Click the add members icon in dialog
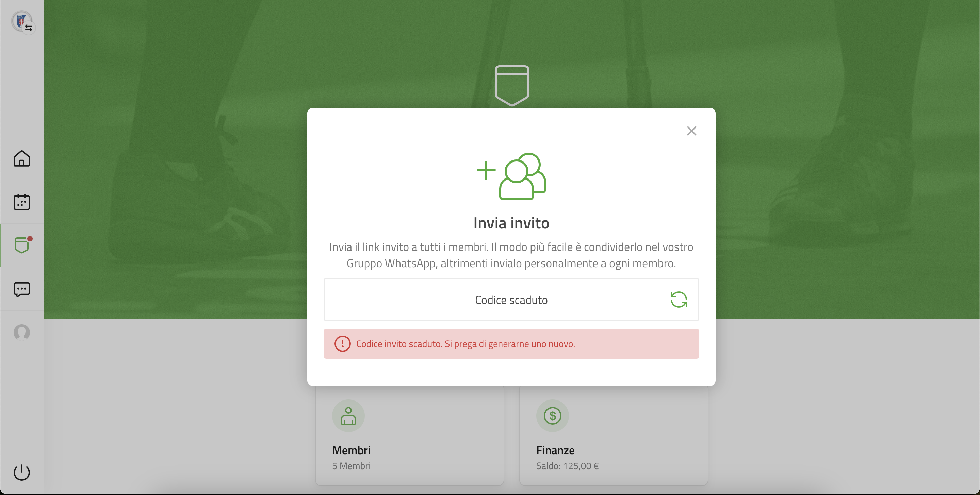Image resolution: width=980 pixels, height=495 pixels. pyautogui.click(x=511, y=176)
